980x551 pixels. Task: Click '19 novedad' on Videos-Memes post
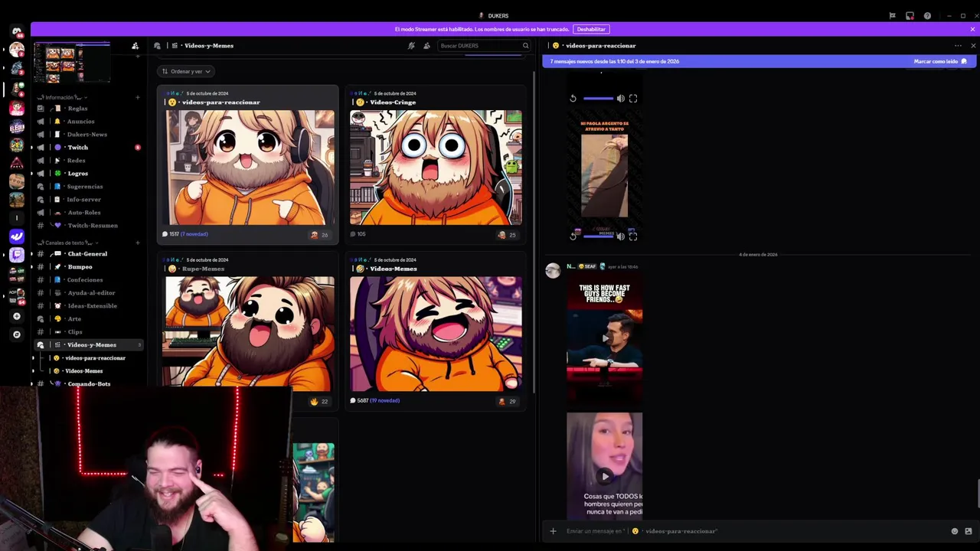pos(386,400)
